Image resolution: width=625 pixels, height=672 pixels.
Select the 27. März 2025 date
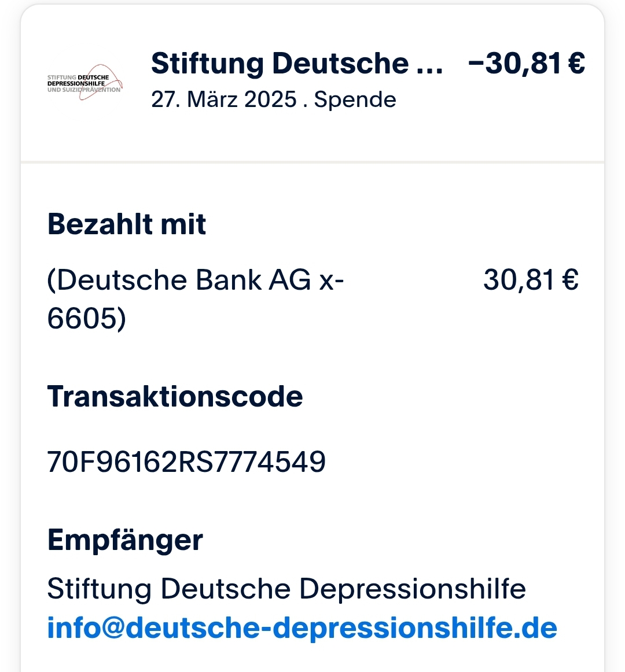223,99
